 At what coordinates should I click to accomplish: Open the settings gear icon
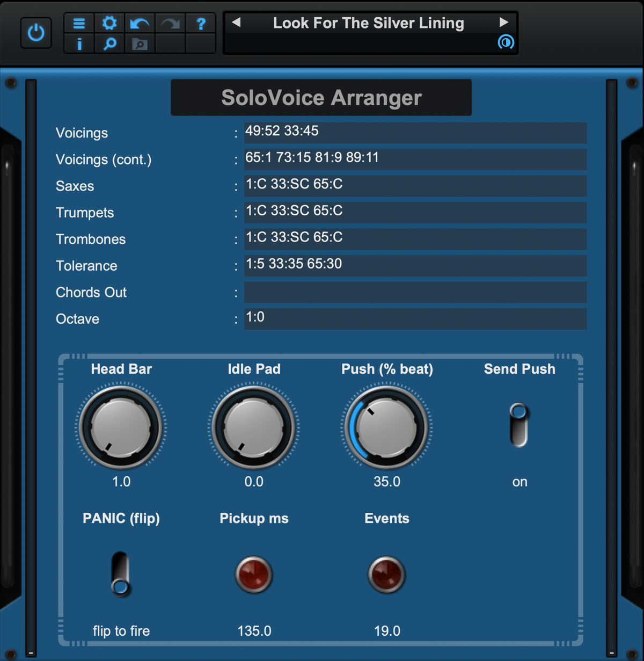point(109,23)
